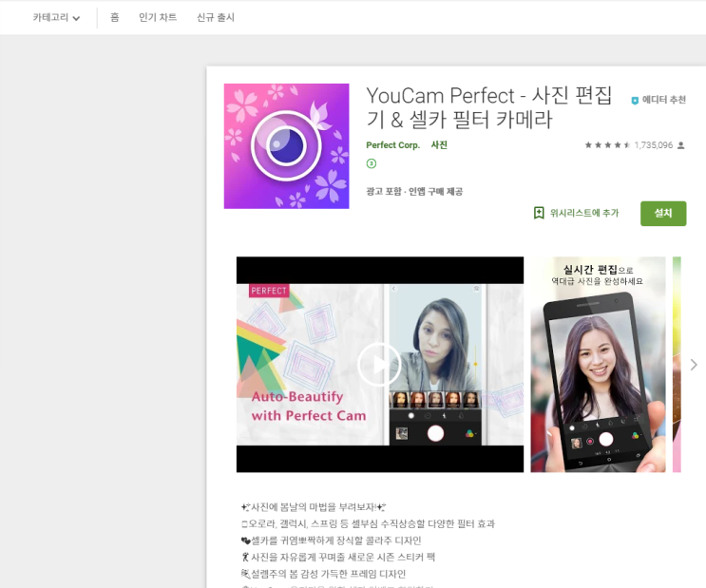This screenshot has width=706, height=588.
Task: Open the 신규 출시 tab
Action: pos(216,17)
